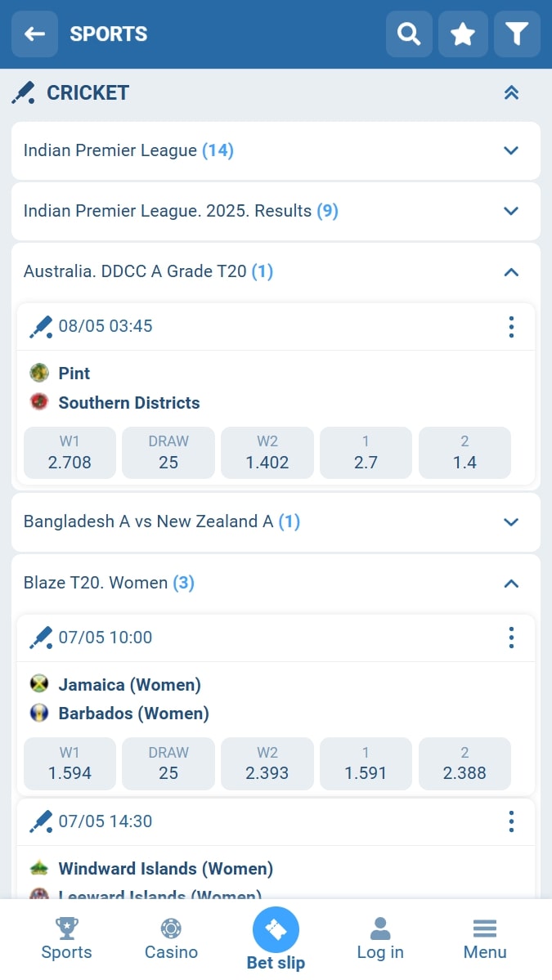Open Pint vs Southern Districts match
Screen dimensions: 552x980
pyautogui.click(x=128, y=388)
